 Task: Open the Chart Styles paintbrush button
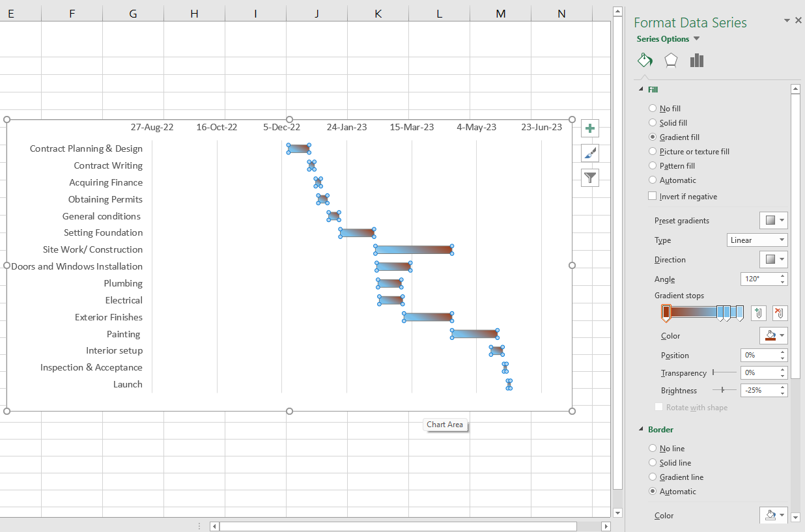point(590,153)
